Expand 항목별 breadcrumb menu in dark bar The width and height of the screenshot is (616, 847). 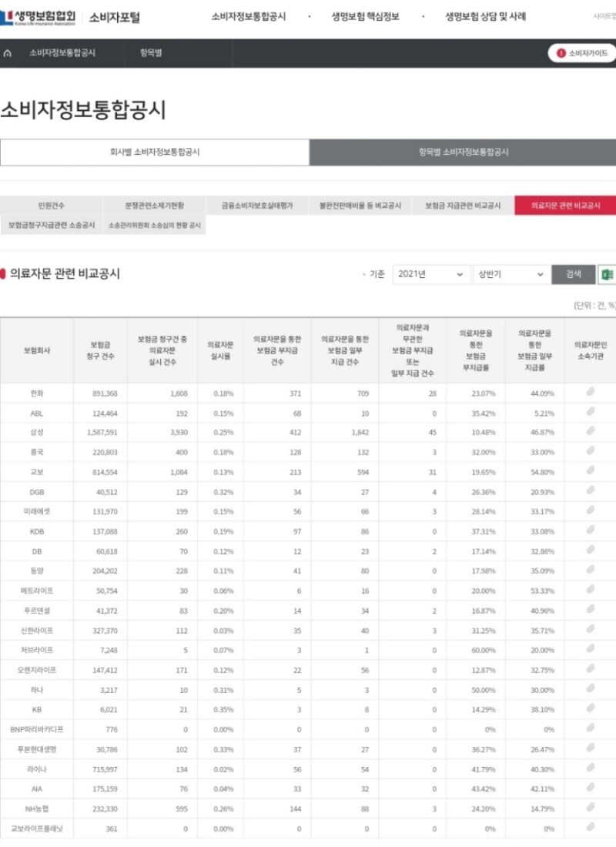pyautogui.click(x=151, y=53)
